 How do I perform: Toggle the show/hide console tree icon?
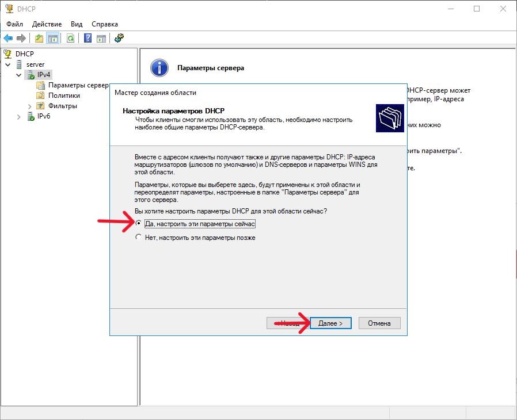click(53, 38)
